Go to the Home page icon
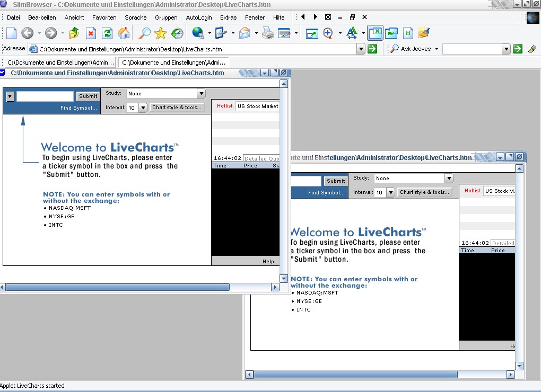541x392 pixels. (124, 33)
